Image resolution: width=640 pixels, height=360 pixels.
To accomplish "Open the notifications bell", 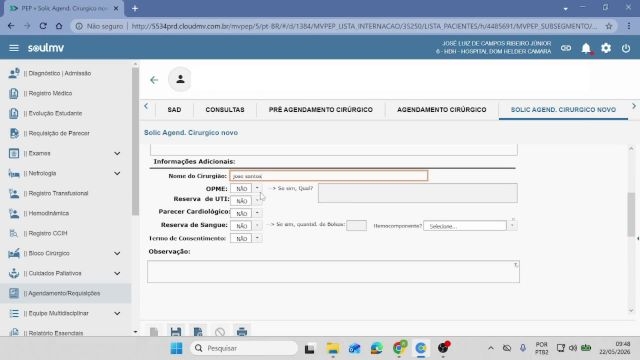I will pos(586,48).
